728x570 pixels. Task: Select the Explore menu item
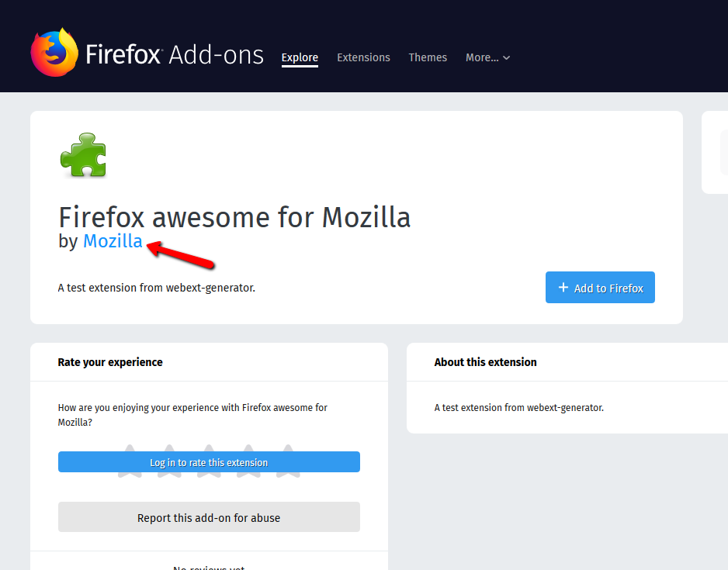pos(300,57)
